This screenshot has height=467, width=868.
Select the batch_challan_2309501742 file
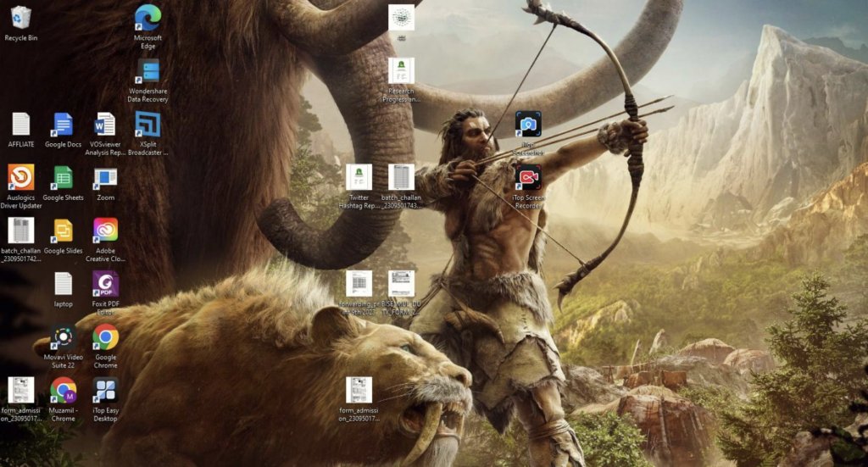[21, 240]
